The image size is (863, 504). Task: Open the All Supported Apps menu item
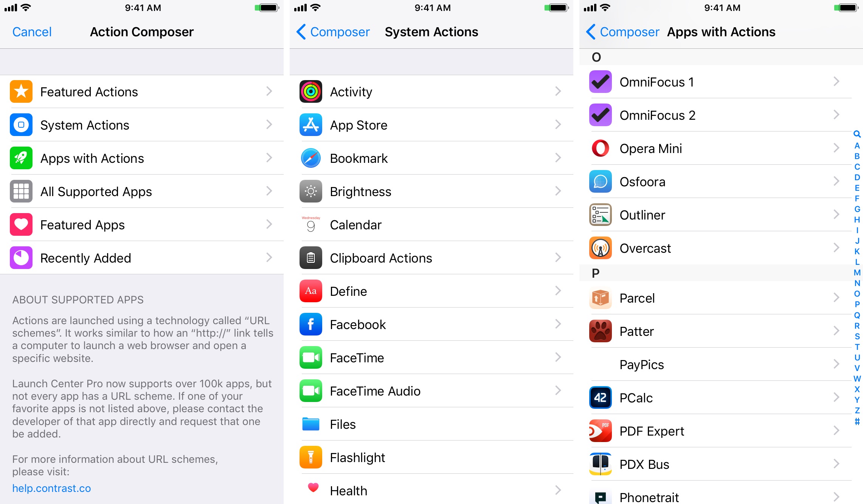click(142, 191)
